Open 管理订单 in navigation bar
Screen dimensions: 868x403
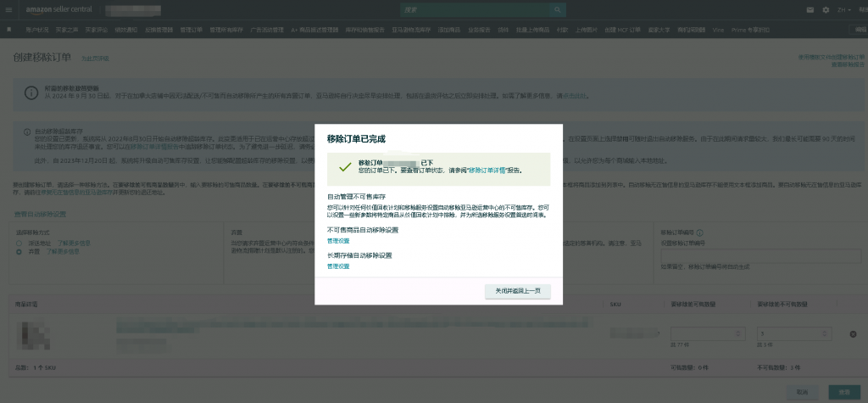point(191,30)
